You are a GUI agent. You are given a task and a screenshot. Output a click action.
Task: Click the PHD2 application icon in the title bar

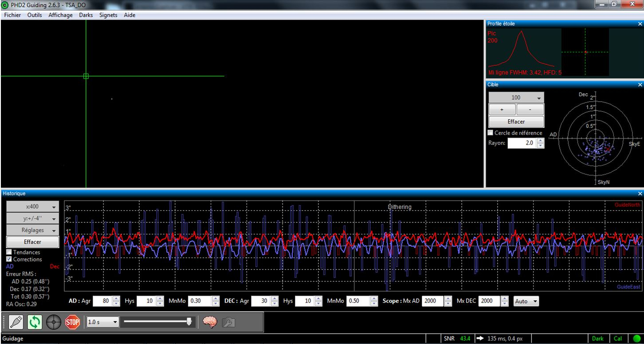point(5,4)
